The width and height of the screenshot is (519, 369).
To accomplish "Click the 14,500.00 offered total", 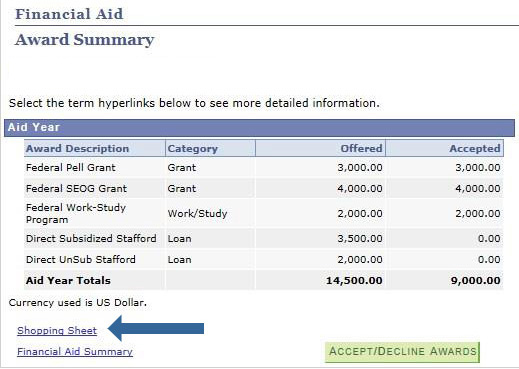I will [354, 281].
